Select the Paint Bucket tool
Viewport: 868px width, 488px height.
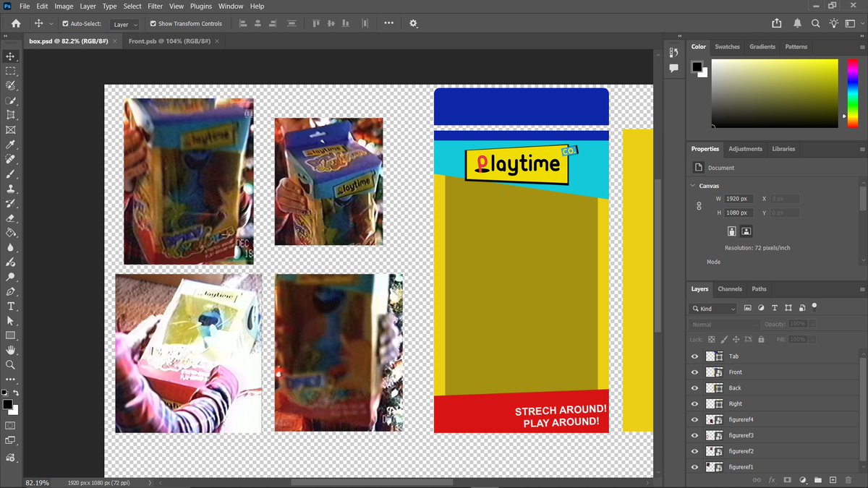(10, 233)
